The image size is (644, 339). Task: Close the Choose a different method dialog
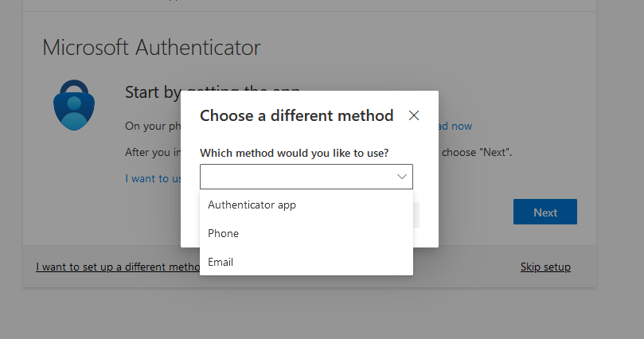pyautogui.click(x=414, y=115)
